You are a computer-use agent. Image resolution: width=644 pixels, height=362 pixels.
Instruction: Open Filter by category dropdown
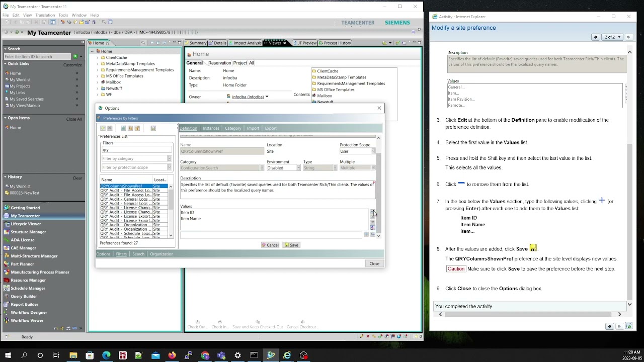169,158
